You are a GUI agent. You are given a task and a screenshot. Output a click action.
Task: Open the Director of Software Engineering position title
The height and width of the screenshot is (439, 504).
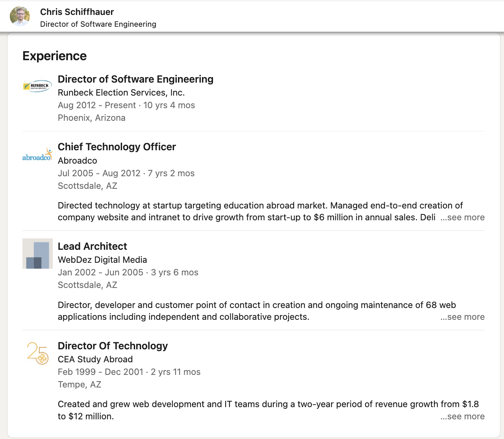[135, 79]
